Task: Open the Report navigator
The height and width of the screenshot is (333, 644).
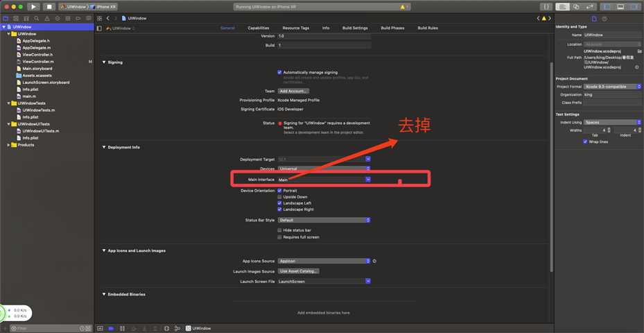Action: coord(88,19)
